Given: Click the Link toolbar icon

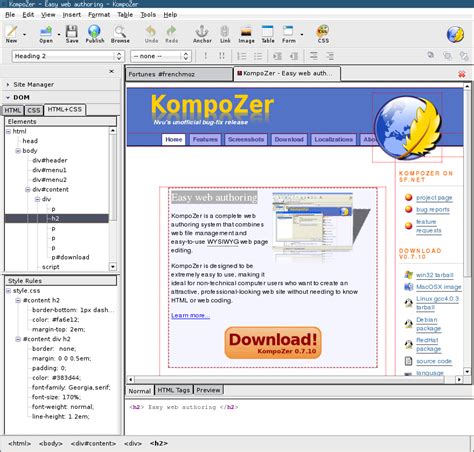Looking at the screenshot, I should pos(225,34).
